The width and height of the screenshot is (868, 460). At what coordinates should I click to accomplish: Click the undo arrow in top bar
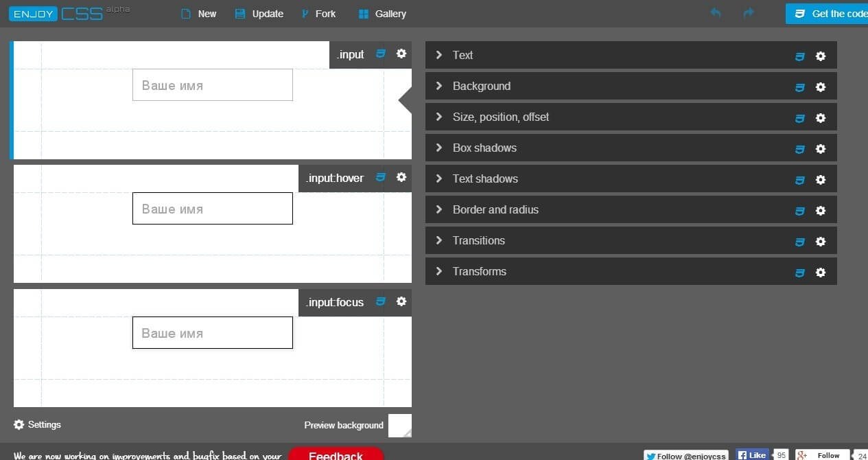pos(716,13)
